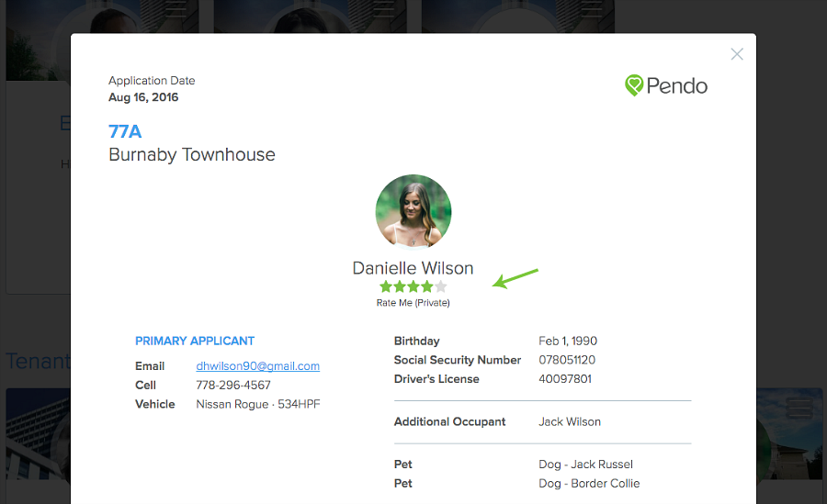Image resolution: width=827 pixels, height=504 pixels.
Task: Select the applicant name Danielle Wilson
Action: [413, 268]
